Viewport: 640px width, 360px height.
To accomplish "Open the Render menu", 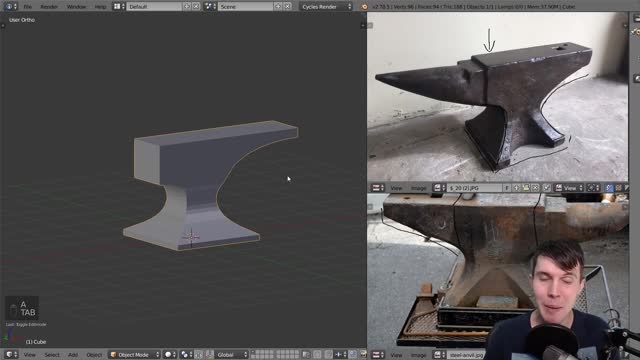I will (x=49, y=7).
